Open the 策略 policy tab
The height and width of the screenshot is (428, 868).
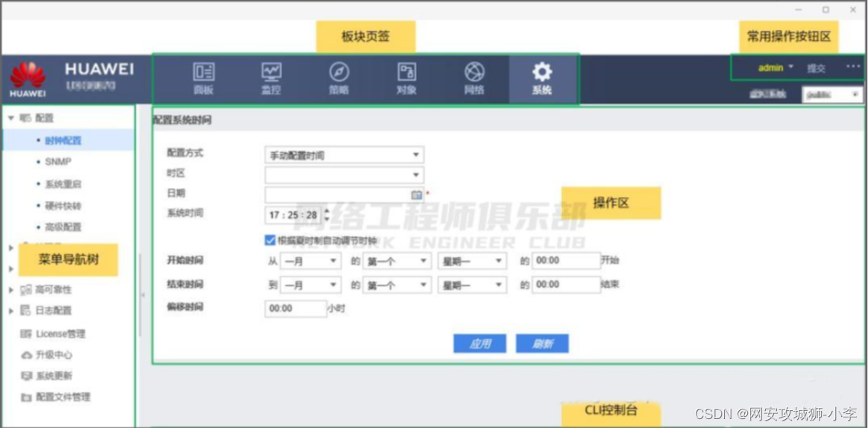(339, 78)
